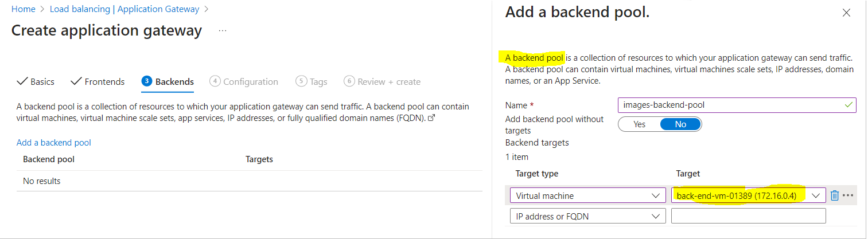The image size is (868, 239).
Task: Click the Add a backend pool link
Action: (x=54, y=143)
